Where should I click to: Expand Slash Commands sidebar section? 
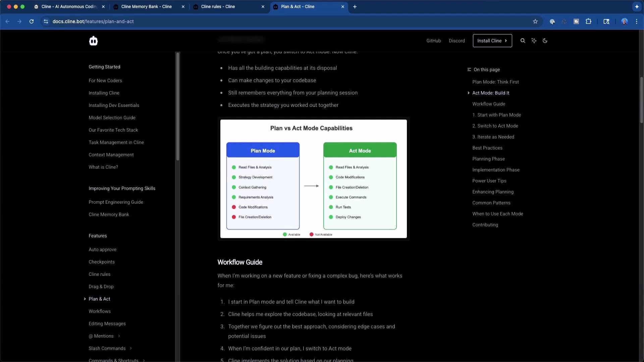click(131, 349)
